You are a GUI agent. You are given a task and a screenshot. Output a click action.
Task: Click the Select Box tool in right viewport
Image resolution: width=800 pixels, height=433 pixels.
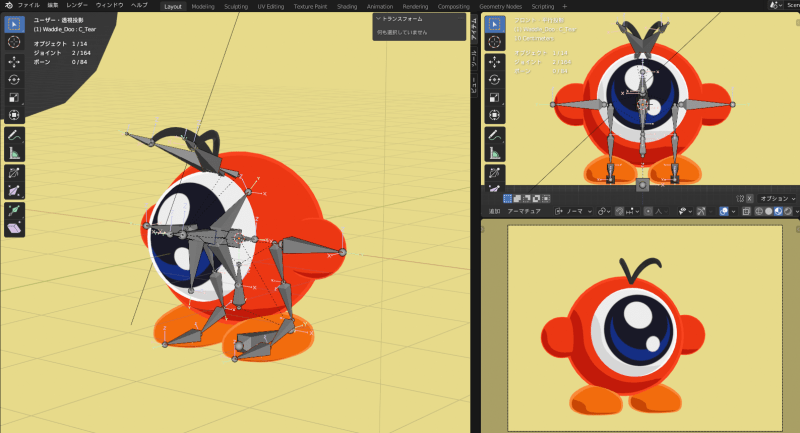[495, 24]
